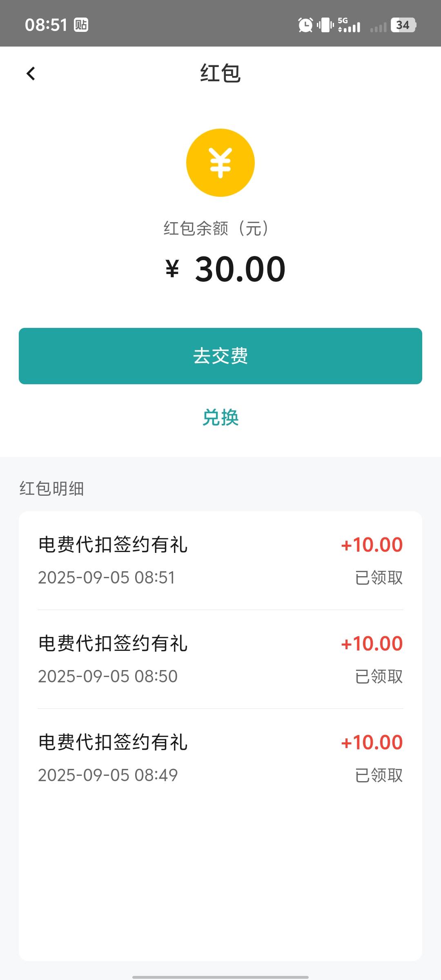Tap the clipboard icon beside the clock
The height and width of the screenshot is (980, 441).
pyautogui.click(x=81, y=25)
